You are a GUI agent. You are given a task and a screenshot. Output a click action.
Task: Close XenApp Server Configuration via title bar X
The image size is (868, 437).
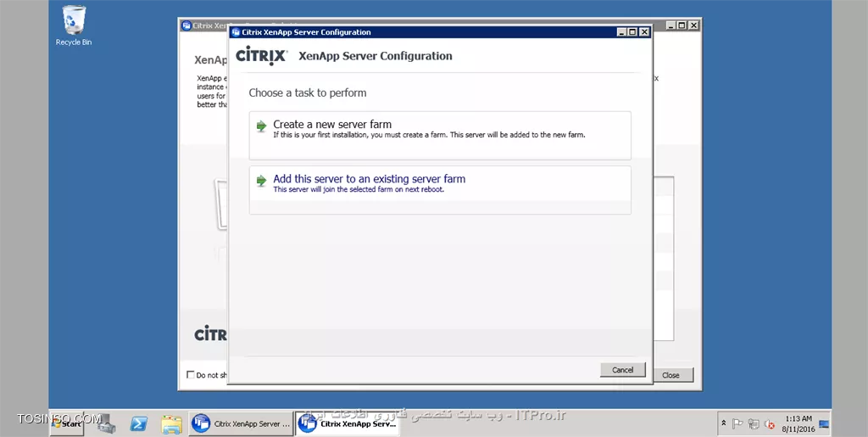tap(644, 32)
